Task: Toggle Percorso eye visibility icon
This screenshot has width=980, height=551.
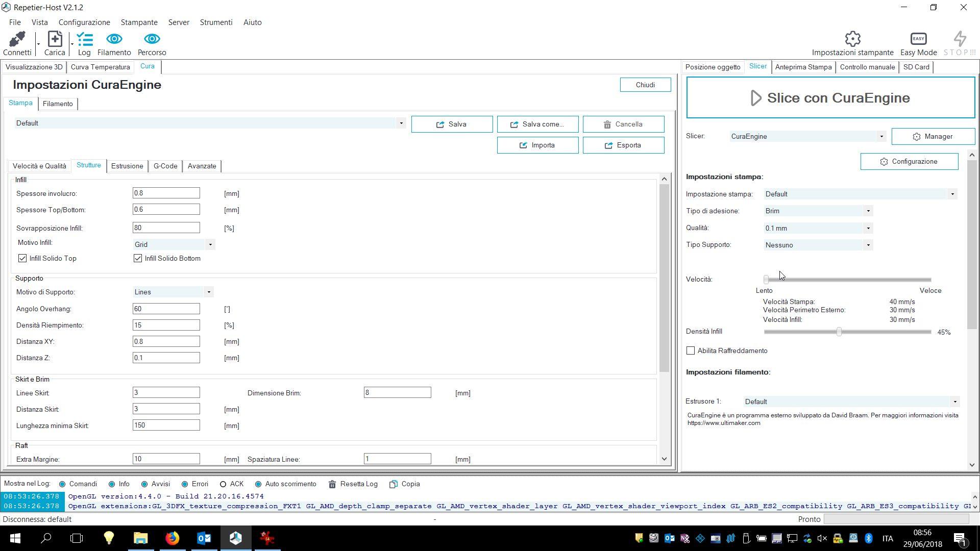Action: click(152, 39)
